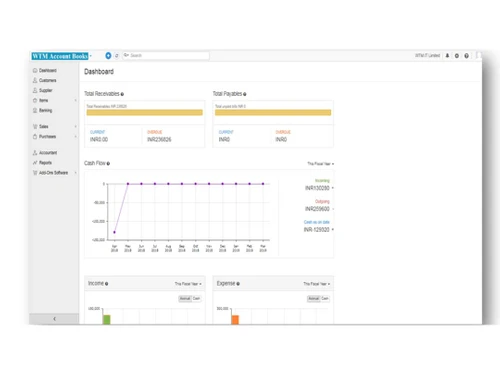Click the Purchases bag icon
The image size is (500, 375).
[35, 137]
